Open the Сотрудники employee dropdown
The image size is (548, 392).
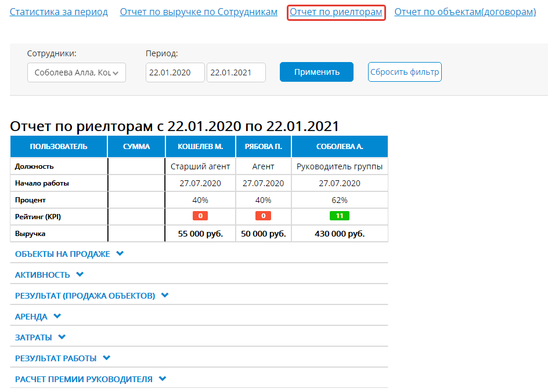[x=77, y=73]
